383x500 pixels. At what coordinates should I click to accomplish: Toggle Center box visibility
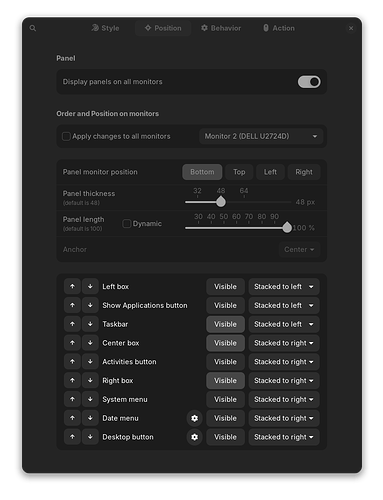[x=225, y=343]
